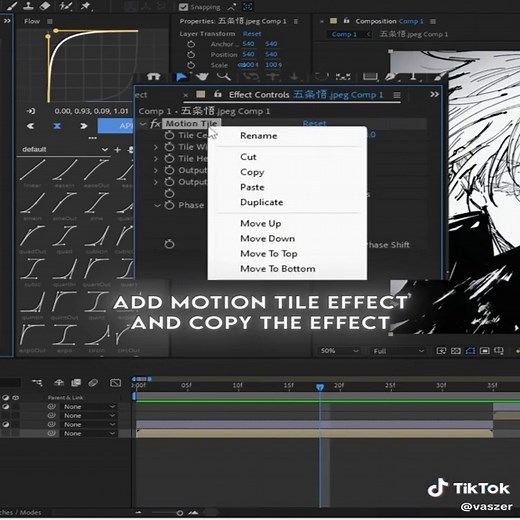Open the default preset library dropdown in Flow
Screen dimensions: 520x520
[65, 149]
